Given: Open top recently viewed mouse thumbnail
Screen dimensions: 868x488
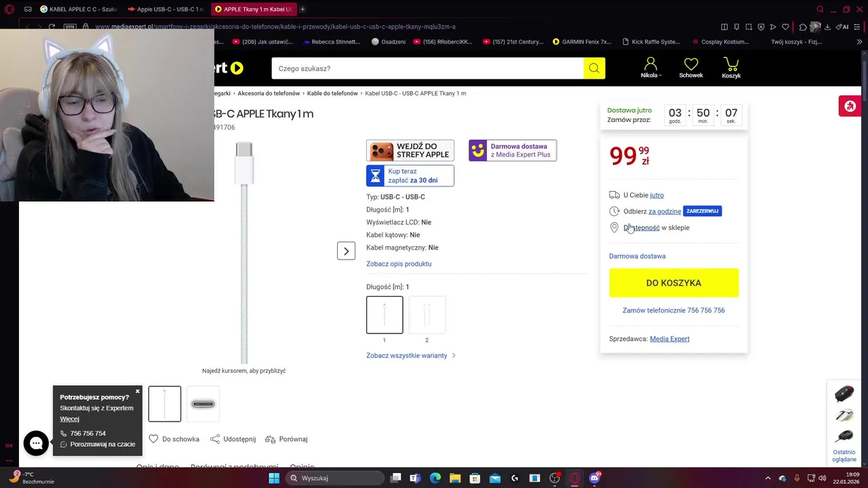Looking at the screenshot, I should 844,393.
